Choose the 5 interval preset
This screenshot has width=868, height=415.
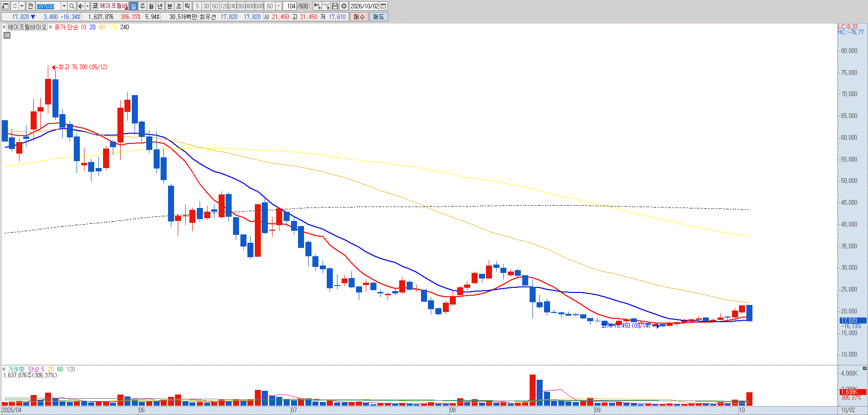[197, 6]
